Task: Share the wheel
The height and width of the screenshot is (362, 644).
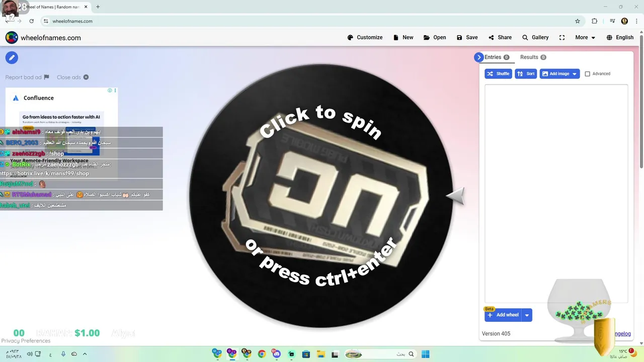Action: (x=500, y=37)
